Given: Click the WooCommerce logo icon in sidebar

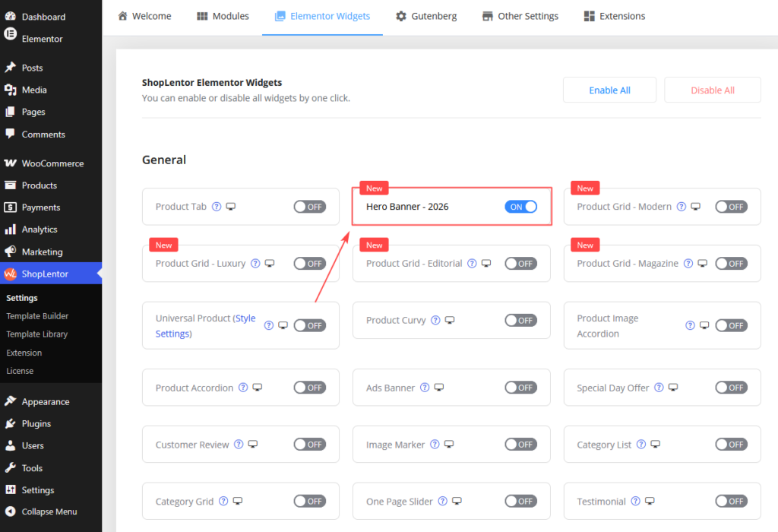Looking at the screenshot, I should (10, 163).
